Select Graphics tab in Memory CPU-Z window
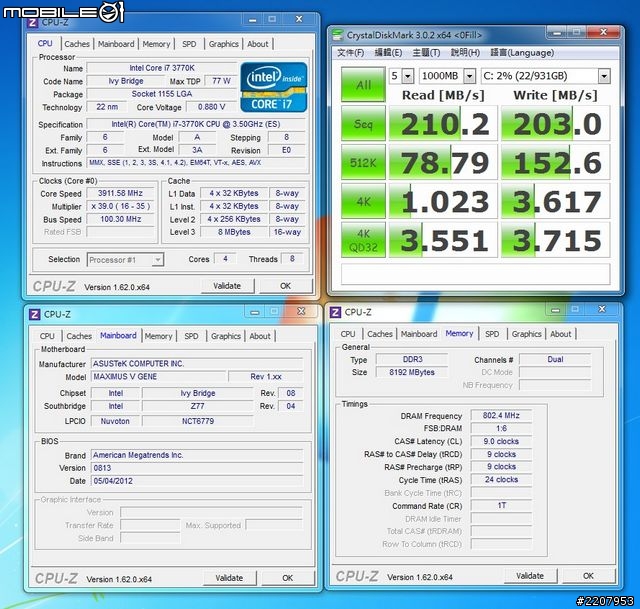 (x=526, y=334)
